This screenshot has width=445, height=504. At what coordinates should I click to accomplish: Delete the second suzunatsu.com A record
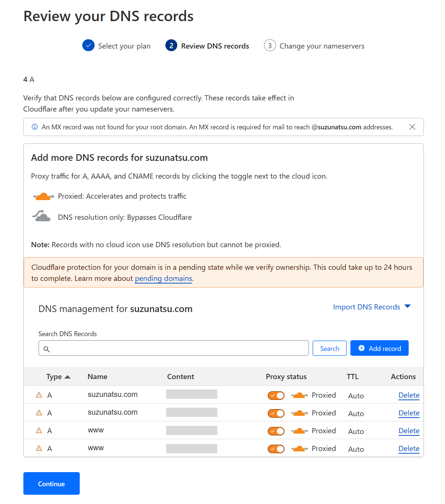tap(409, 413)
